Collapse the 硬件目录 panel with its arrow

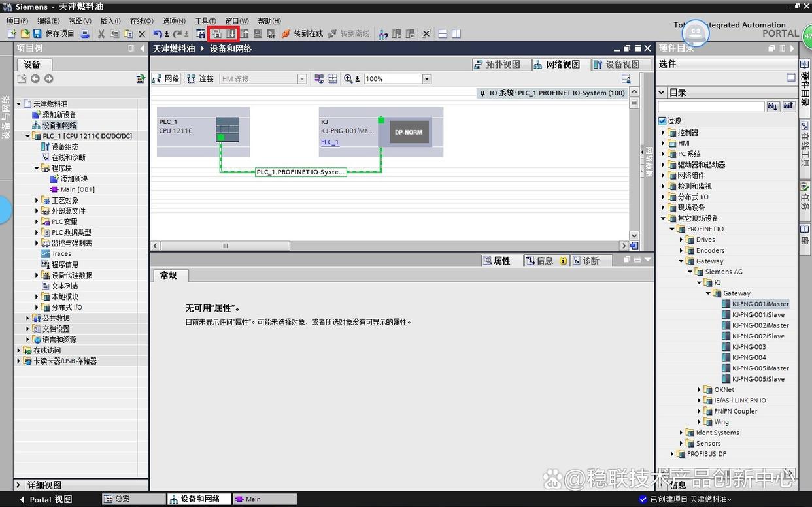792,48
